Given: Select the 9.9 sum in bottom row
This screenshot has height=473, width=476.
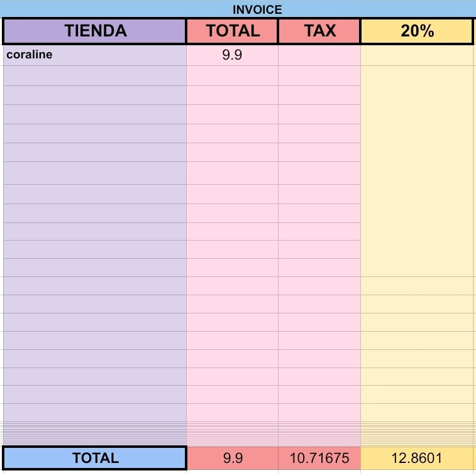Looking at the screenshot, I should [x=233, y=458].
